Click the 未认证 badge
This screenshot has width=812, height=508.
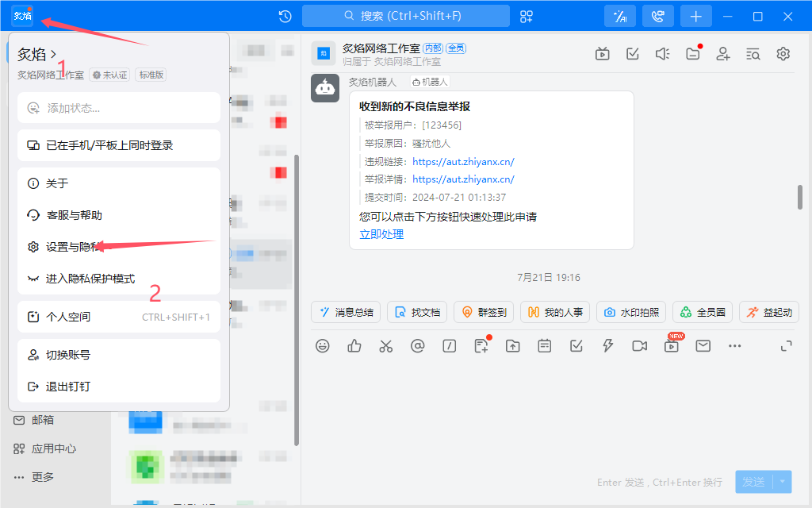(x=109, y=75)
